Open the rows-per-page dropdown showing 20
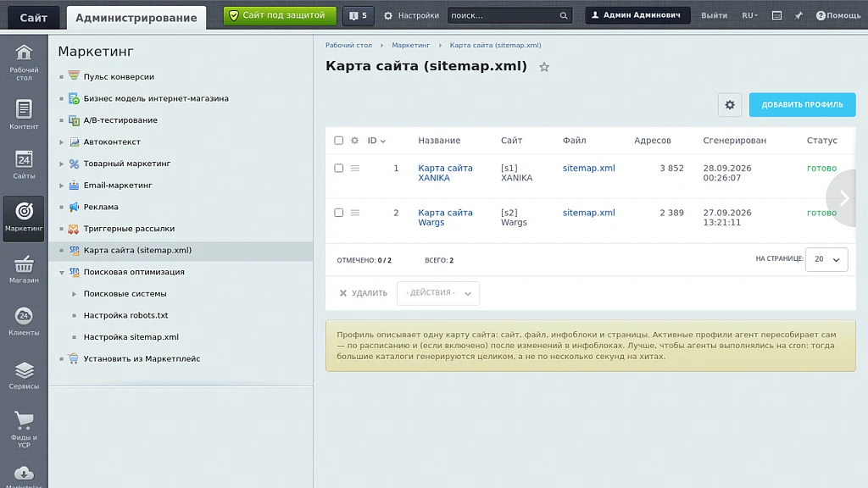This screenshot has width=868, height=488. point(826,259)
